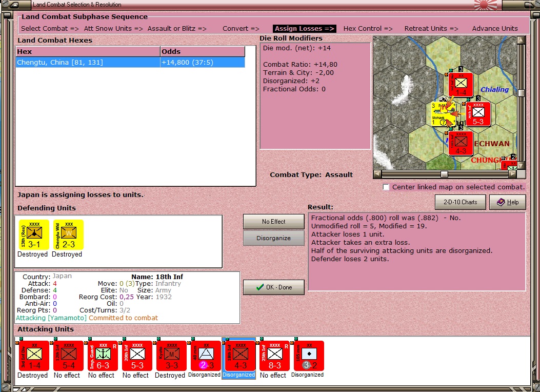The height and width of the screenshot is (392, 540).
Task: Click the Assign Losses subphase step
Action: [x=305, y=29]
